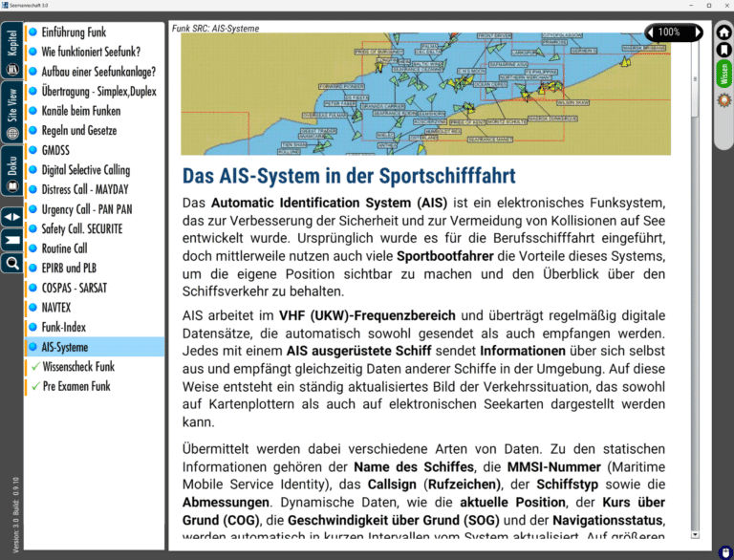Select EPIRB und PLB chapter

click(x=94, y=269)
